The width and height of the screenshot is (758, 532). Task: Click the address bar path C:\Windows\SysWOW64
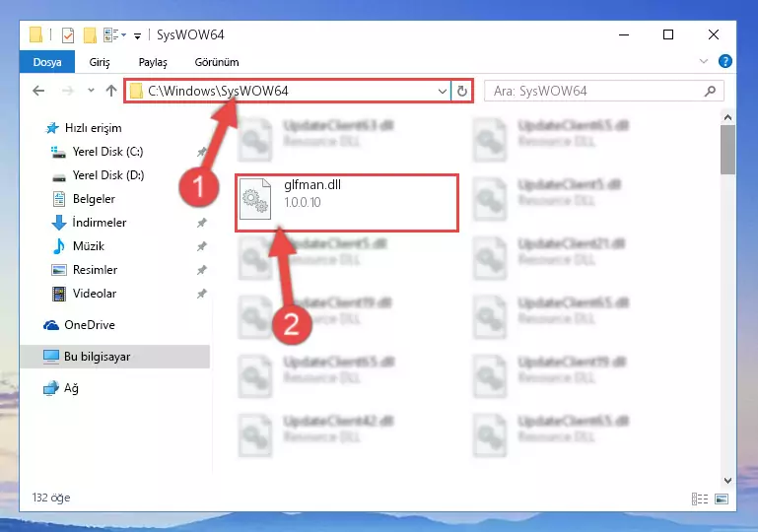click(x=218, y=91)
